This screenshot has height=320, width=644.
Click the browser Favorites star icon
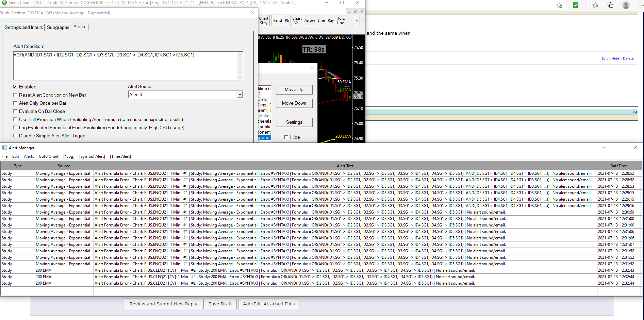coord(595,5)
